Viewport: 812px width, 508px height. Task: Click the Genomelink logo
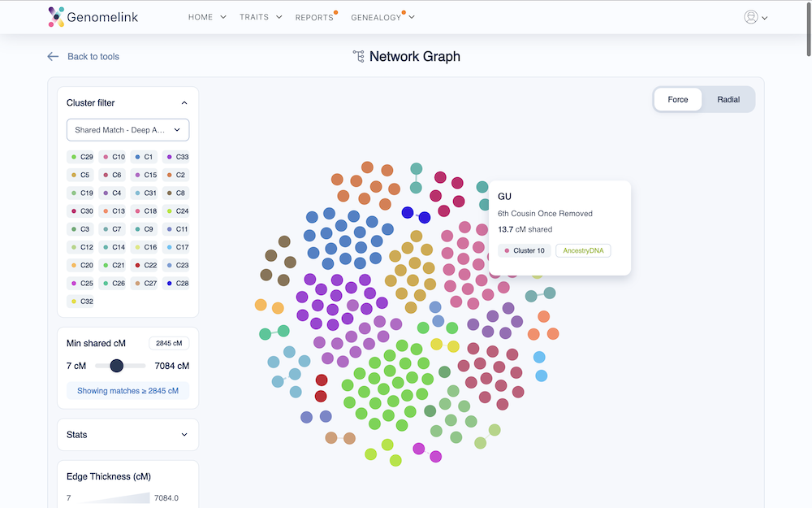point(93,17)
